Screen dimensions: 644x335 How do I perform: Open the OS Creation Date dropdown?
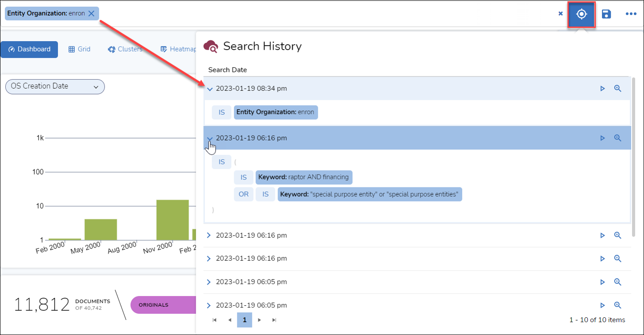55,86
